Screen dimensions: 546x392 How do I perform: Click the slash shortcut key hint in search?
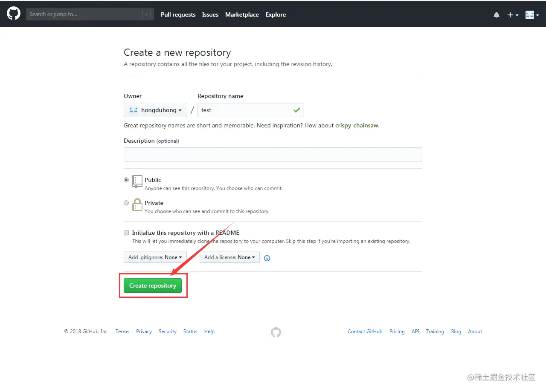tap(147, 14)
